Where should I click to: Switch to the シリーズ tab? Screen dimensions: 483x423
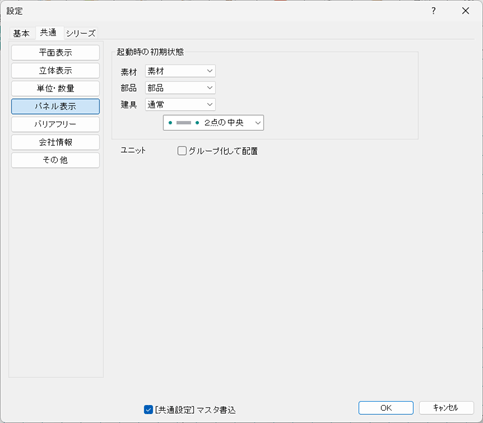pyautogui.click(x=81, y=33)
